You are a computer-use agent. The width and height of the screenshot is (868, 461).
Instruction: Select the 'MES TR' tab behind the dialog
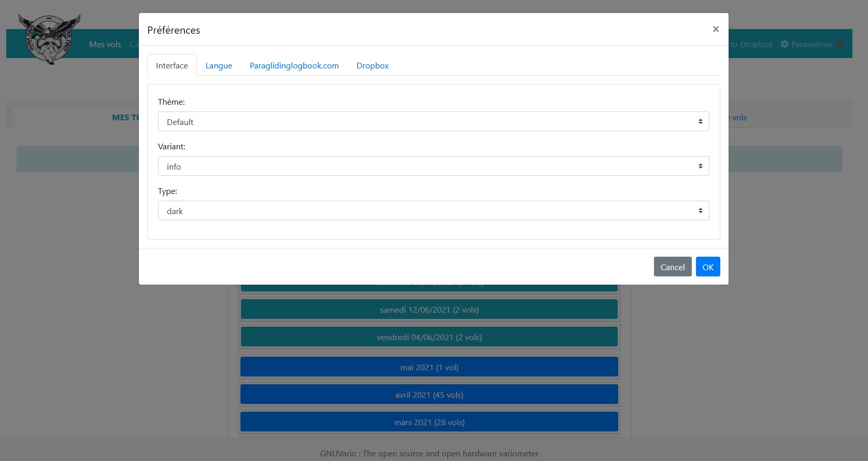[126, 117]
